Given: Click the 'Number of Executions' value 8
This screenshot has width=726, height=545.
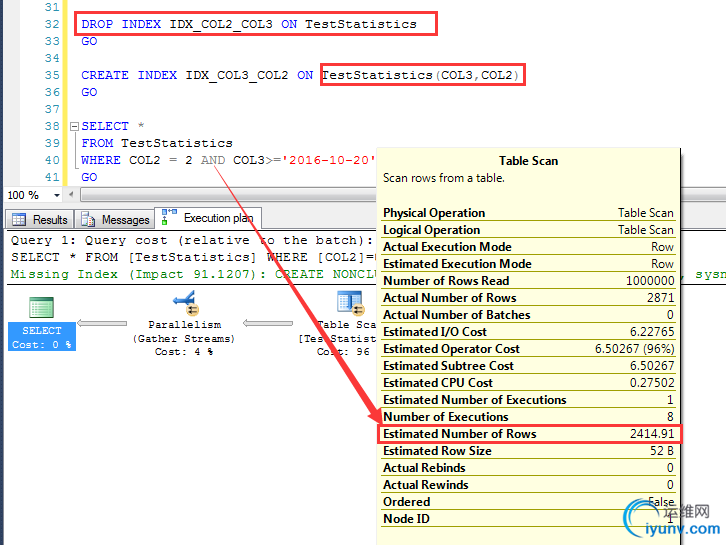Looking at the screenshot, I should click(x=670, y=417).
